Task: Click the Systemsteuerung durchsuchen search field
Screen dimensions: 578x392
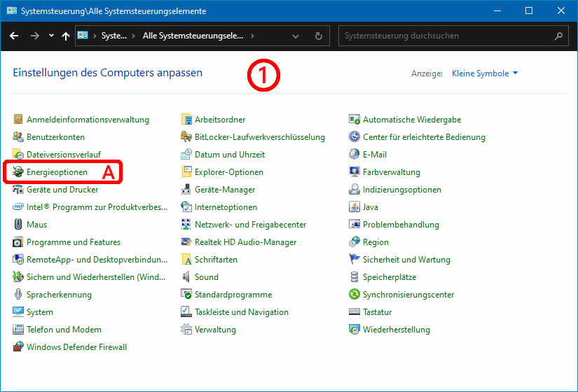Action: 445,36
